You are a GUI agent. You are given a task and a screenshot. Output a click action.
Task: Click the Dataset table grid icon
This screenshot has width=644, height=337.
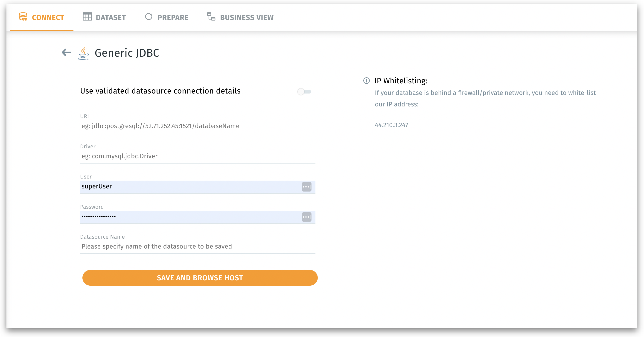click(87, 17)
